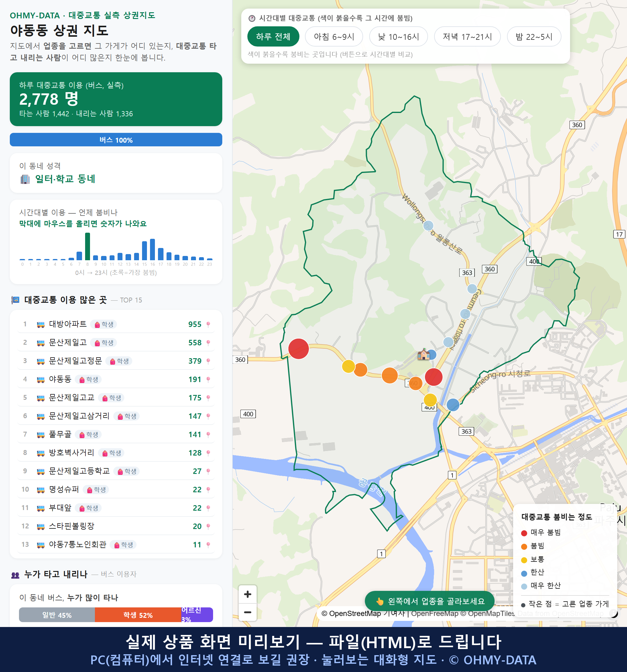Viewport: 627px width, 672px height.
Task: Click the people icon beside 누가 타고 내리나
Action: pos(15,575)
